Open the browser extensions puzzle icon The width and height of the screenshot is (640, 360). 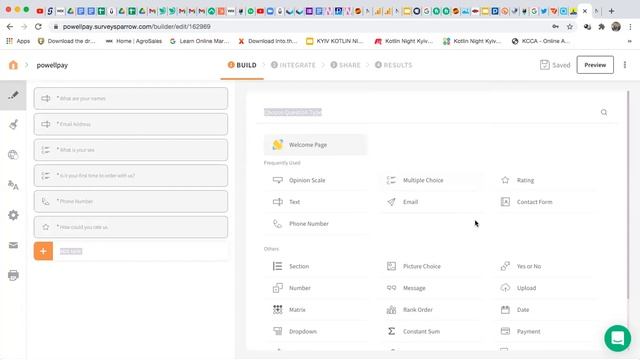tap(601, 27)
